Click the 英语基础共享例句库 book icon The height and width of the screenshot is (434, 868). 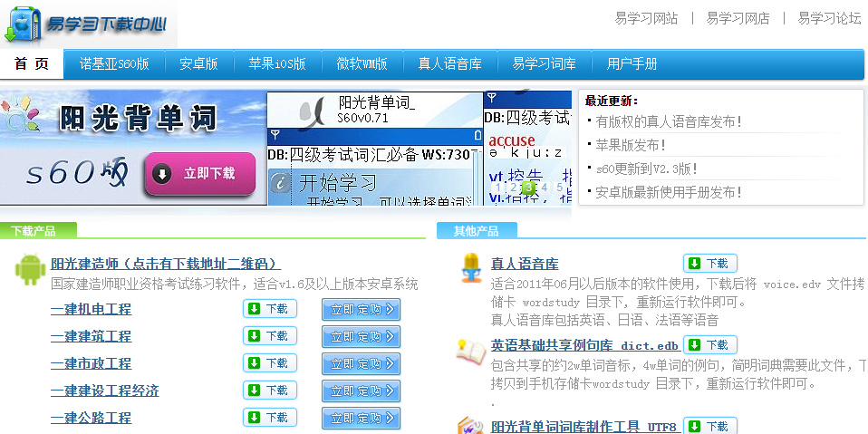click(470, 352)
